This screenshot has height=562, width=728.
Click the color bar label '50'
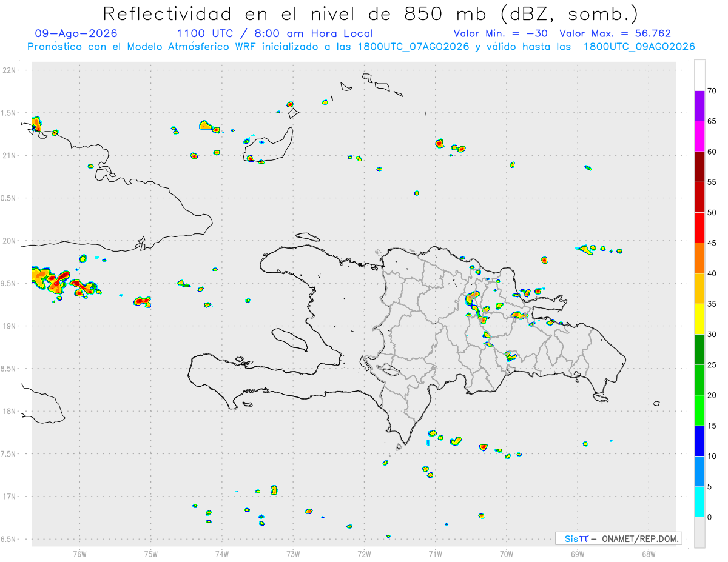(712, 213)
